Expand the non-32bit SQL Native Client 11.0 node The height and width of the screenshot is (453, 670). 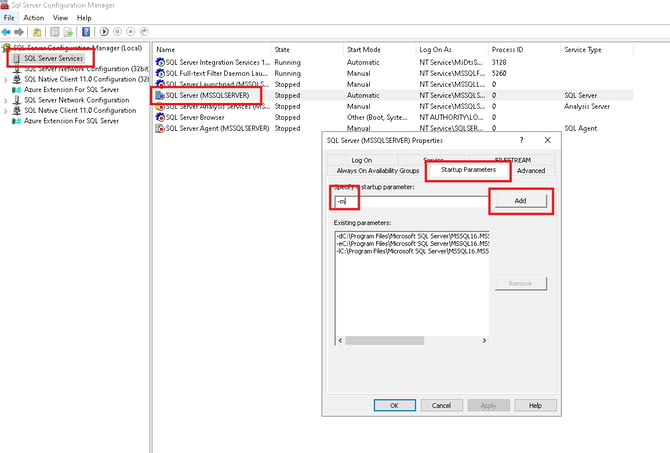(x=6, y=111)
